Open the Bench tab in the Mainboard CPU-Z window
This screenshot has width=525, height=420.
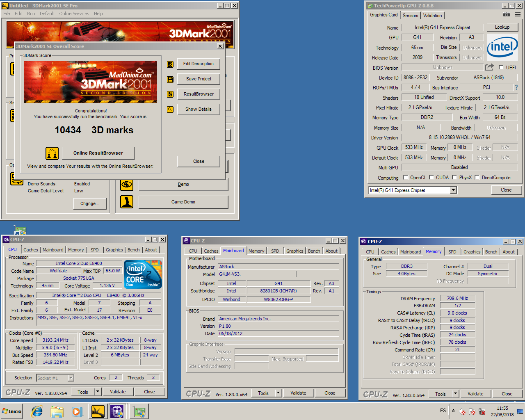coord(314,251)
